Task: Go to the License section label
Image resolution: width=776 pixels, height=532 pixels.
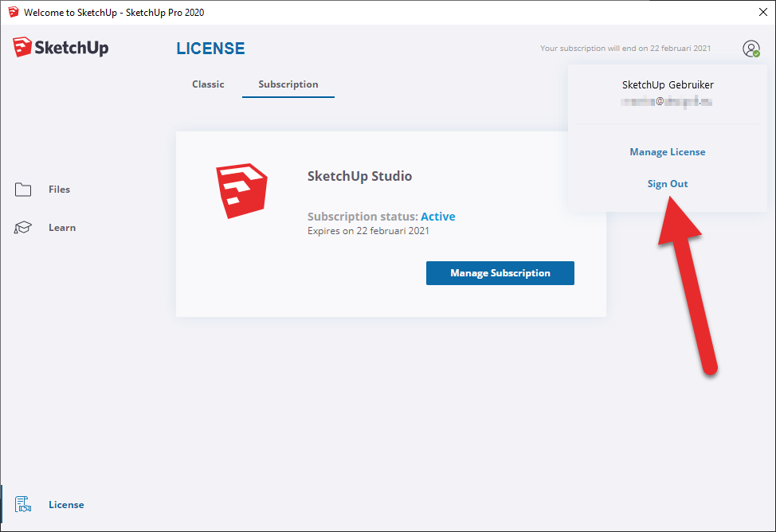Action: 66,505
